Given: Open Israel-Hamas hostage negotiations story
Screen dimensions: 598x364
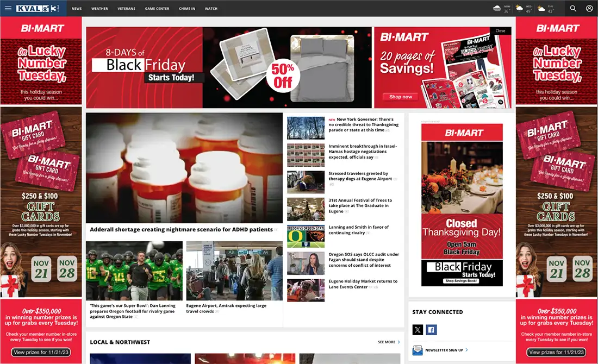Looking at the screenshot, I should (363, 152).
